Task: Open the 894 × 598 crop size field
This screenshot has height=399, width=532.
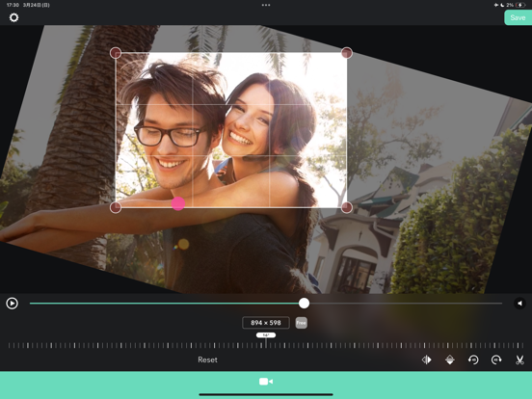Action: [266, 323]
